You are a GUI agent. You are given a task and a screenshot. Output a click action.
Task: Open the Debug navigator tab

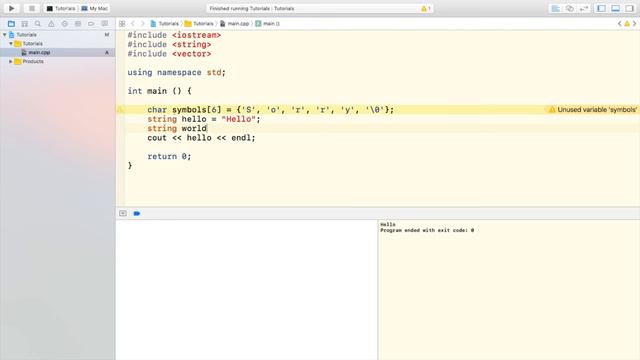[x=78, y=24]
